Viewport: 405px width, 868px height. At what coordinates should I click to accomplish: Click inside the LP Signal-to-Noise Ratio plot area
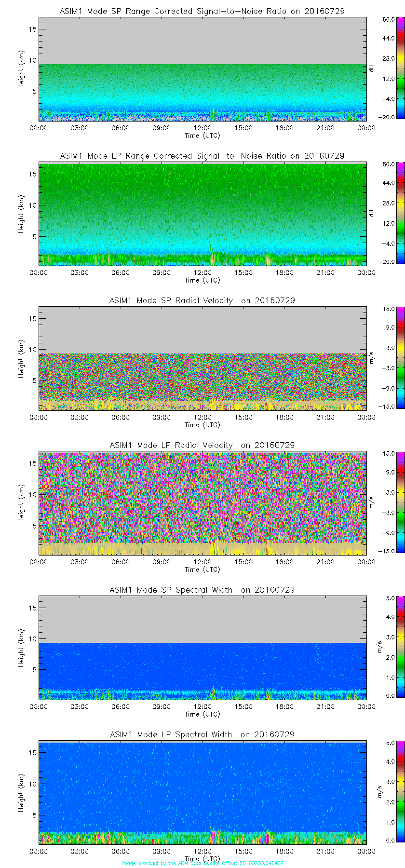tap(202, 212)
